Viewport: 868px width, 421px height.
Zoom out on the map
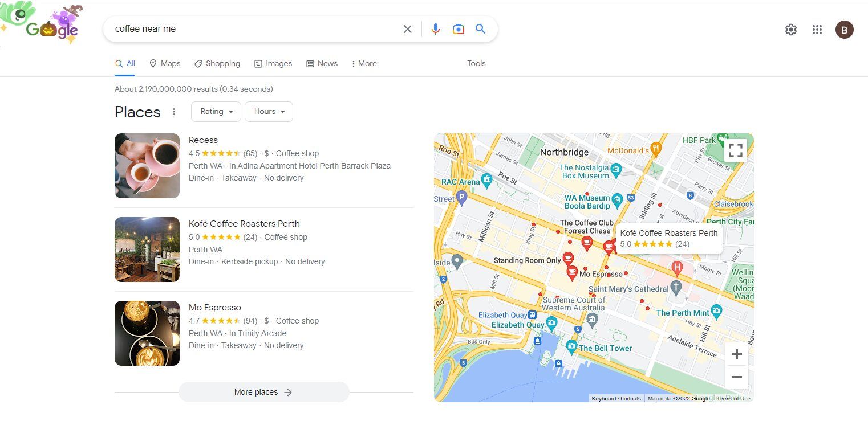click(736, 377)
